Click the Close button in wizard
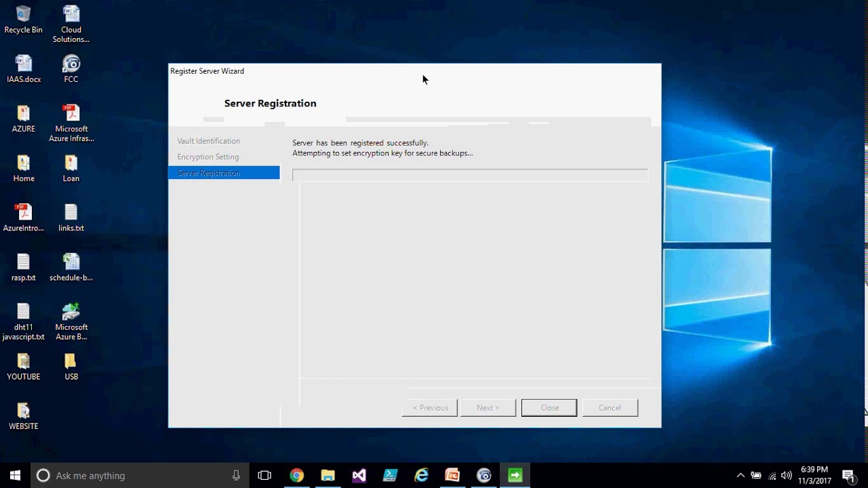868x488 pixels. (549, 407)
